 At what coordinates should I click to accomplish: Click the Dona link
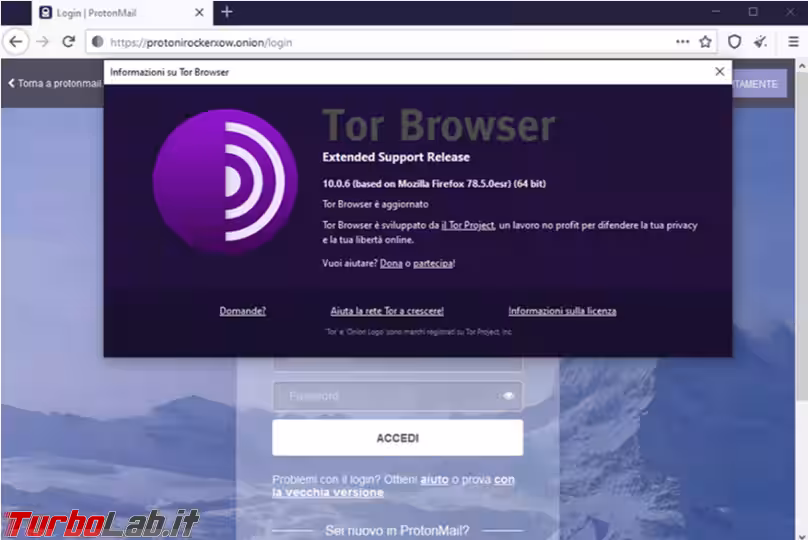pos(391,263)
